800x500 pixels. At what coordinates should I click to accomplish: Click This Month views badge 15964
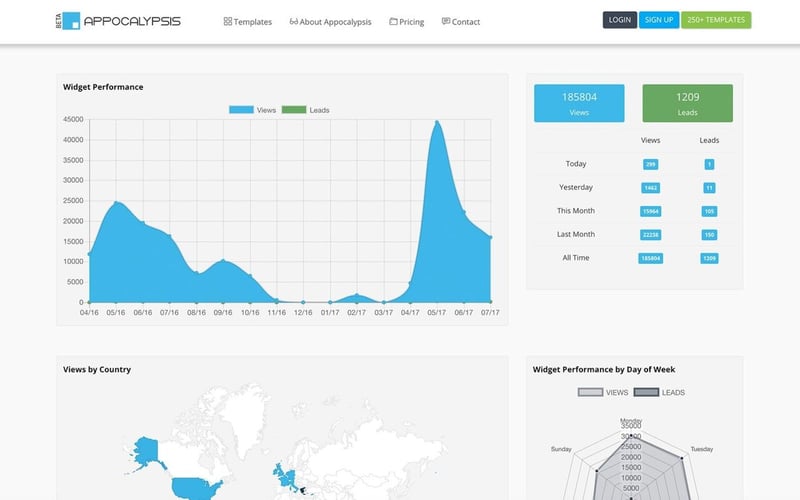point(651,211)
